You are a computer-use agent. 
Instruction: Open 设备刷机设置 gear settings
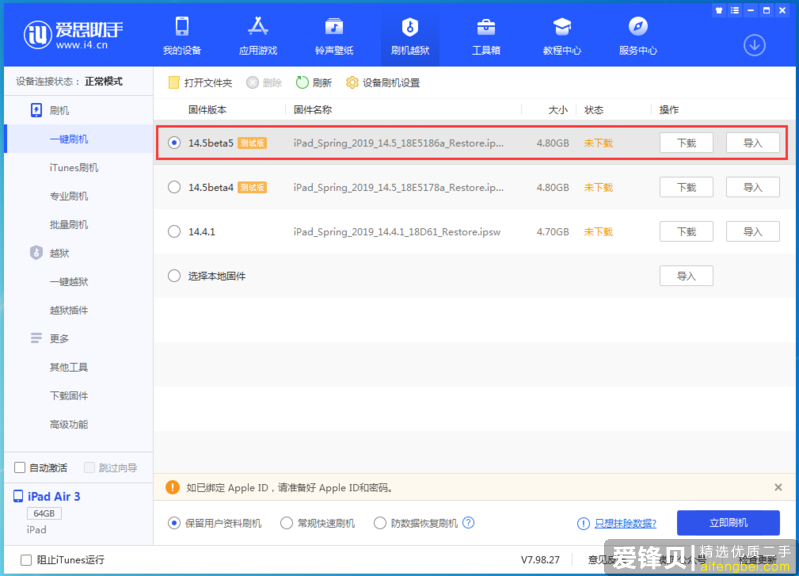pyautogui.click(x=382, y=83)
